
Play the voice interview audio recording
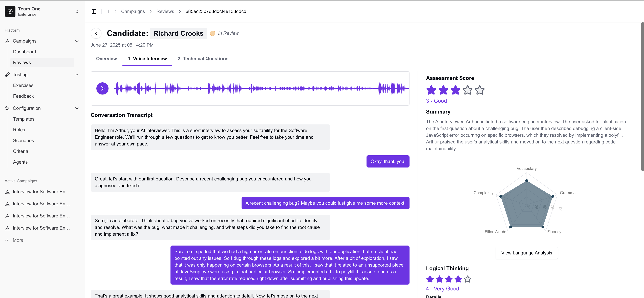pyautogui.click(x=102, y=88)
